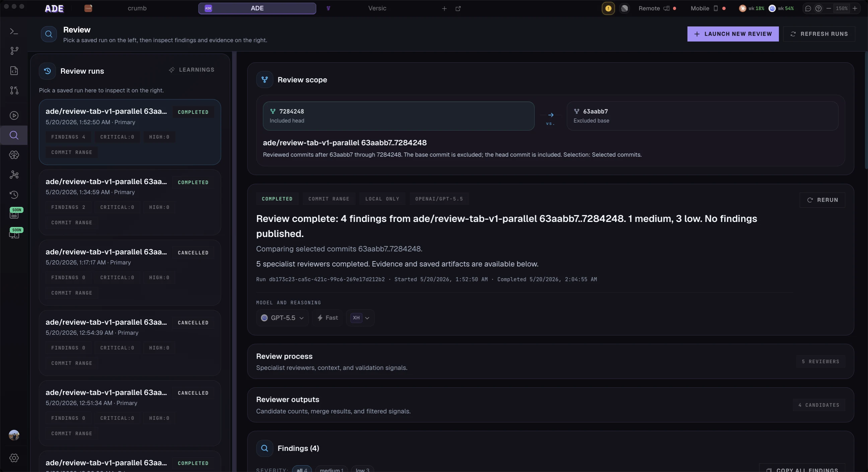868x472 pixels.
Task: Click the robot icon marked SOON
Action: [x=14, y=215]
